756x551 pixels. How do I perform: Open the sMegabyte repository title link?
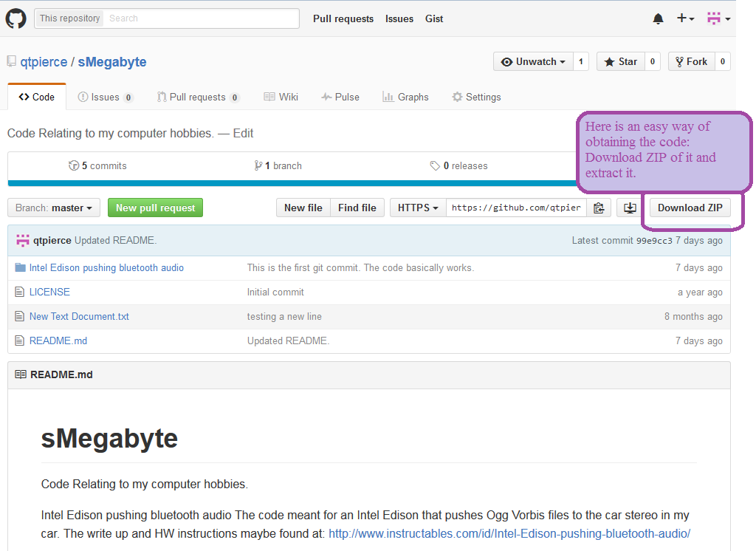coord(112,62)
